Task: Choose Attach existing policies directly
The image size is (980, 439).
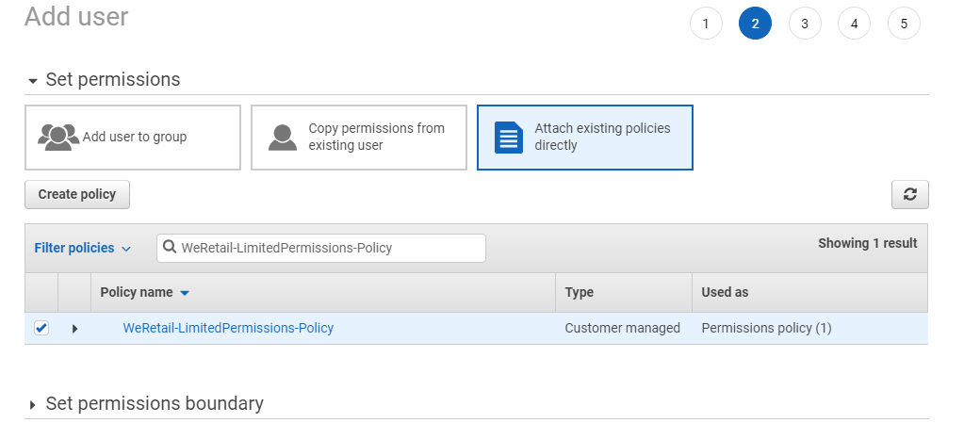Action: 585,138
